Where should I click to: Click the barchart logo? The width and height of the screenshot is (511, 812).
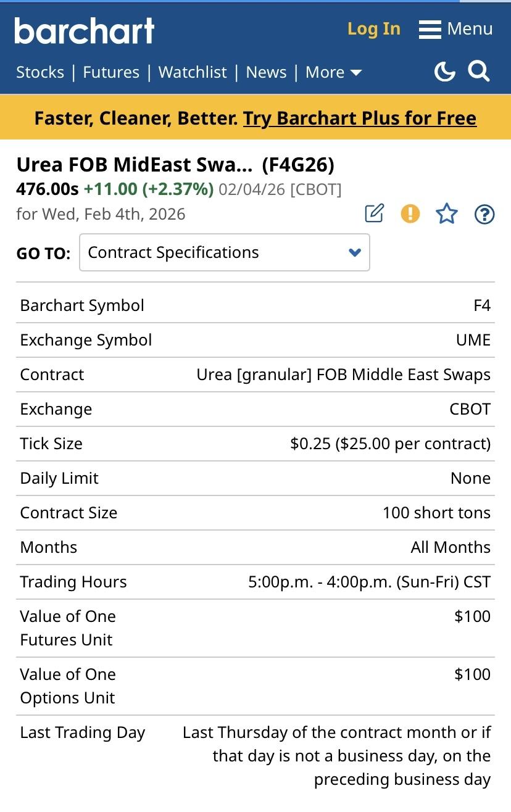click(x=85, y=30)
